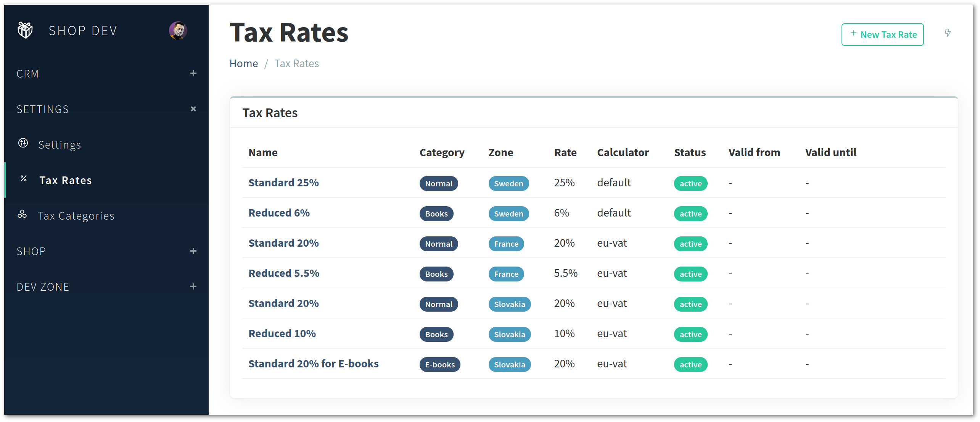
Task: Click the Rate column header
Action: 565,152
